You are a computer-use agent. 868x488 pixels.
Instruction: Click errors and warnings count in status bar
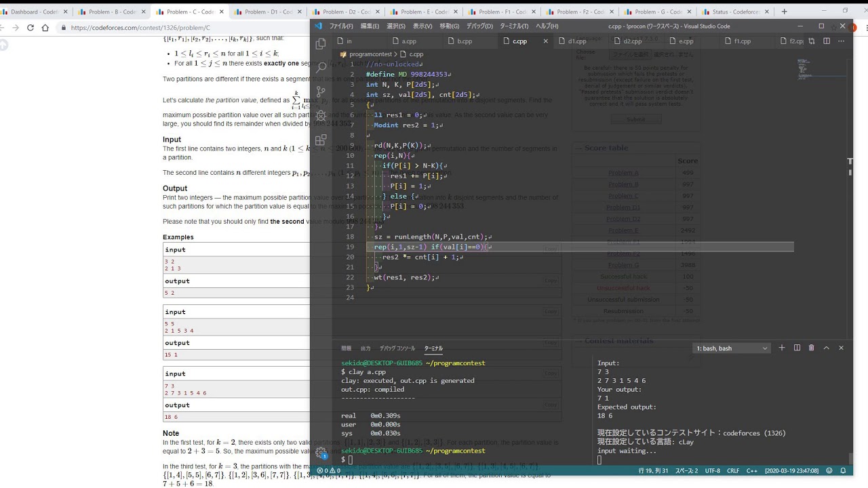[328, 470]
